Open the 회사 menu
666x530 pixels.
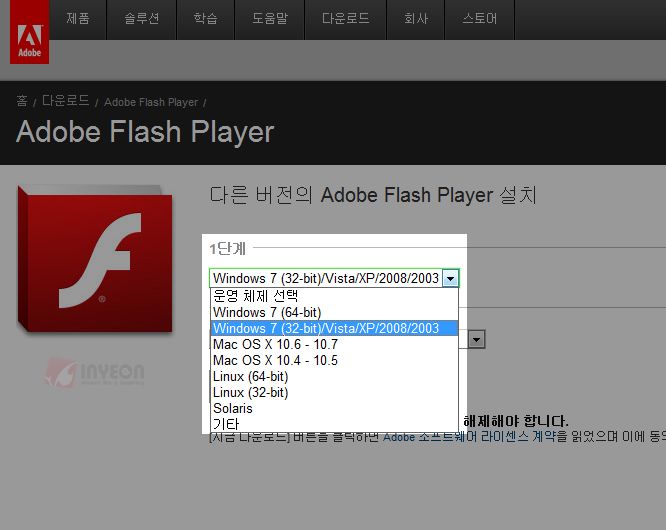click(x=416, y=19)
